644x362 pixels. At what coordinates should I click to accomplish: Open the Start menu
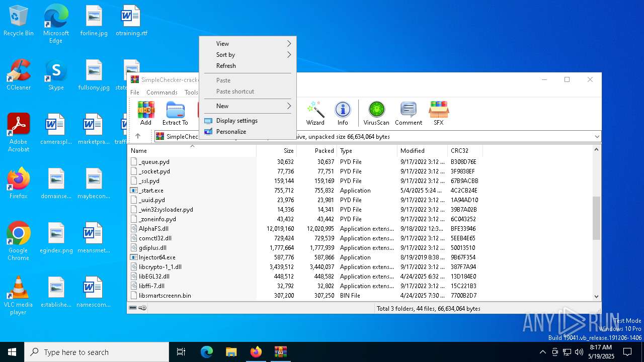point(12,352)
